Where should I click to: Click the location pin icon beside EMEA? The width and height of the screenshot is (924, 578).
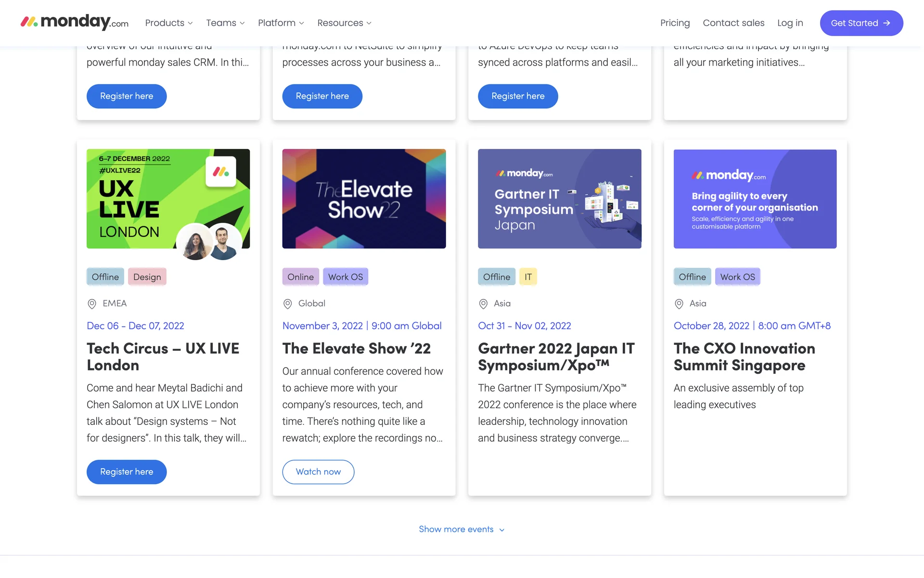pos(92,304)
